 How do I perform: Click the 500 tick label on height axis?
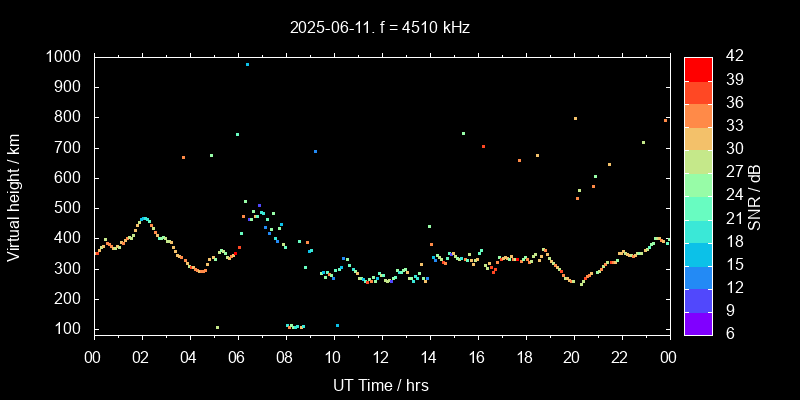(x=69, y=208)
